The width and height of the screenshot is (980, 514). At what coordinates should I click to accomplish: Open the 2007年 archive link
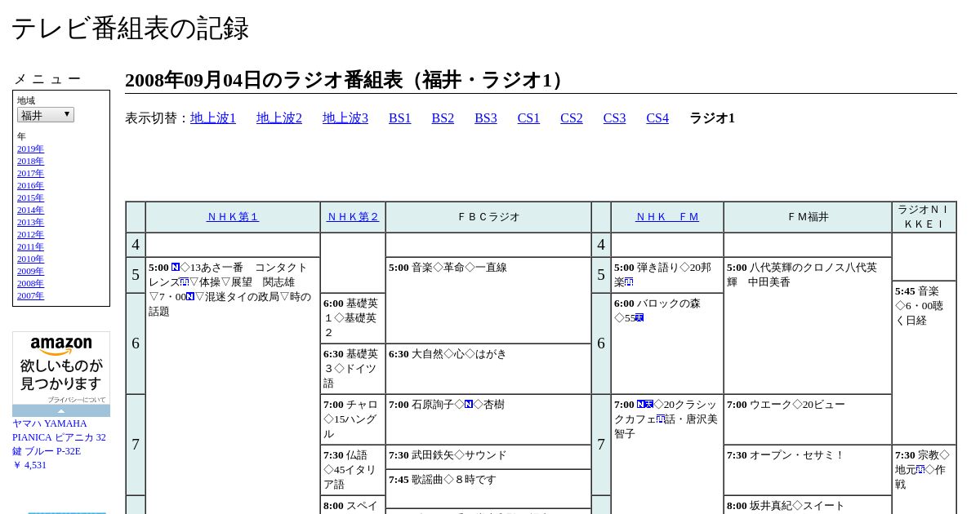pyautogui.click(x=30, y=295)
